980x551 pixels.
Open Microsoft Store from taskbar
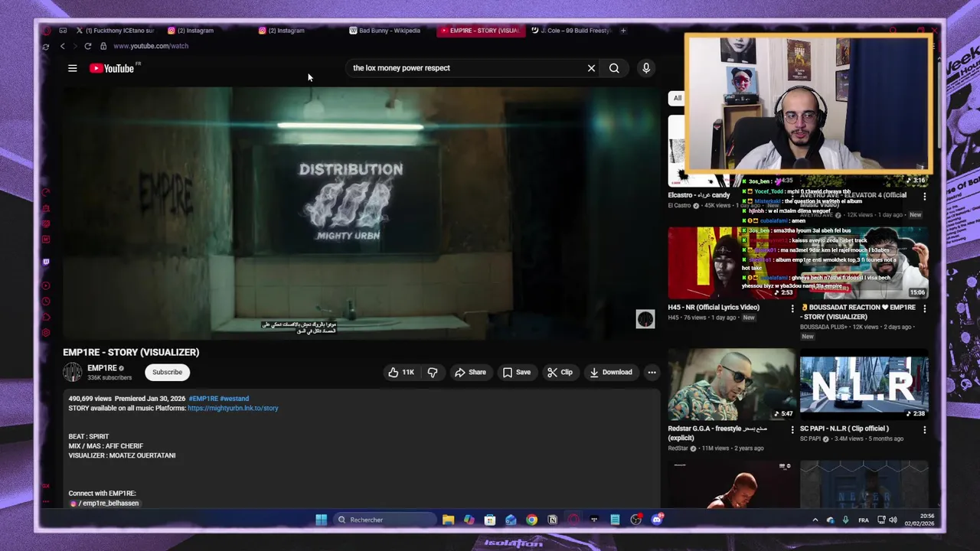490,520
